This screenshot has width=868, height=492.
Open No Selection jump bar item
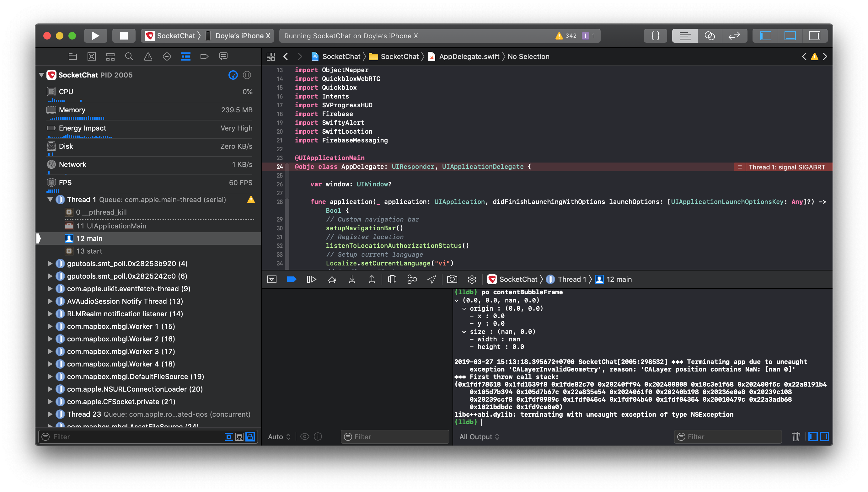coord(528,56)
